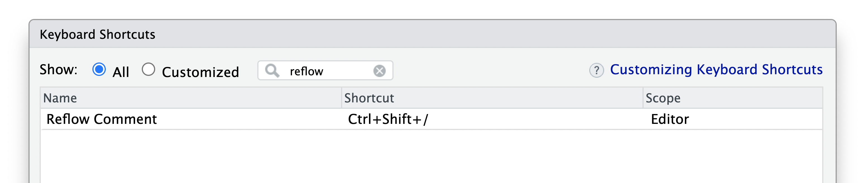The height and width of the screenshot is (183, 868).
Task: Select the Reflow Comment row
Action: tap(432, 119)
